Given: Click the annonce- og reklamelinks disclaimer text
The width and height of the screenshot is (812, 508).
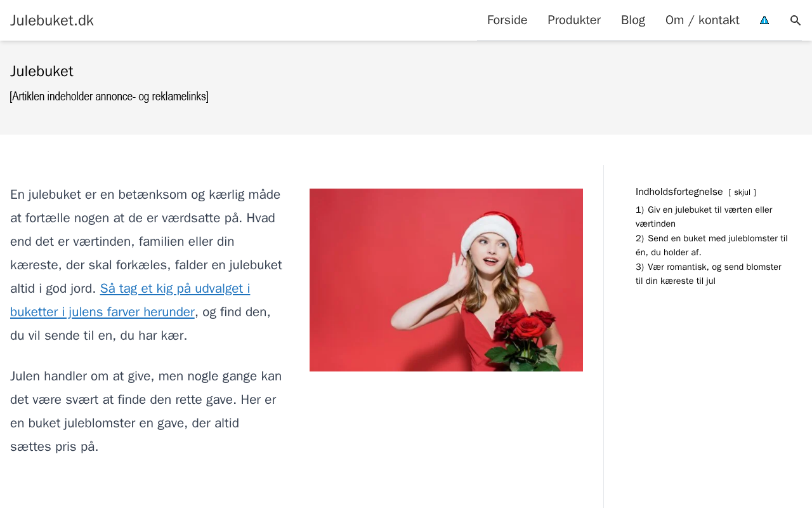Looking at the screenshot, I should [x=109, y=97].
